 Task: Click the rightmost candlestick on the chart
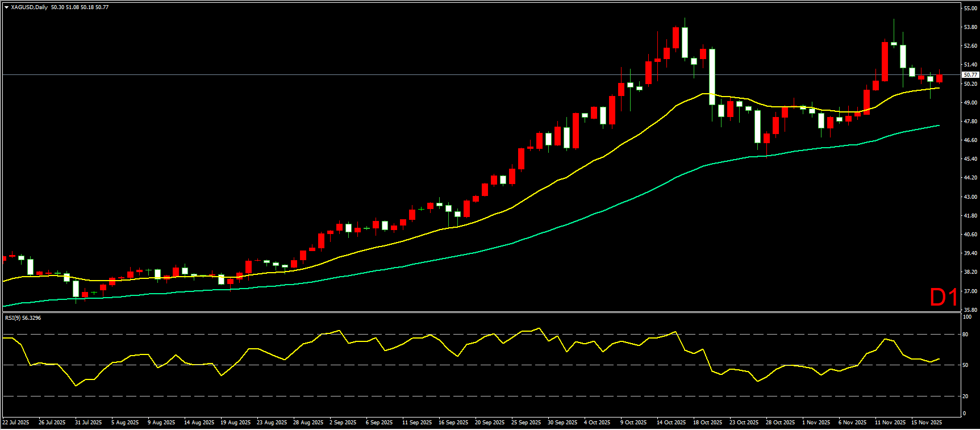(x=939, y=78)
